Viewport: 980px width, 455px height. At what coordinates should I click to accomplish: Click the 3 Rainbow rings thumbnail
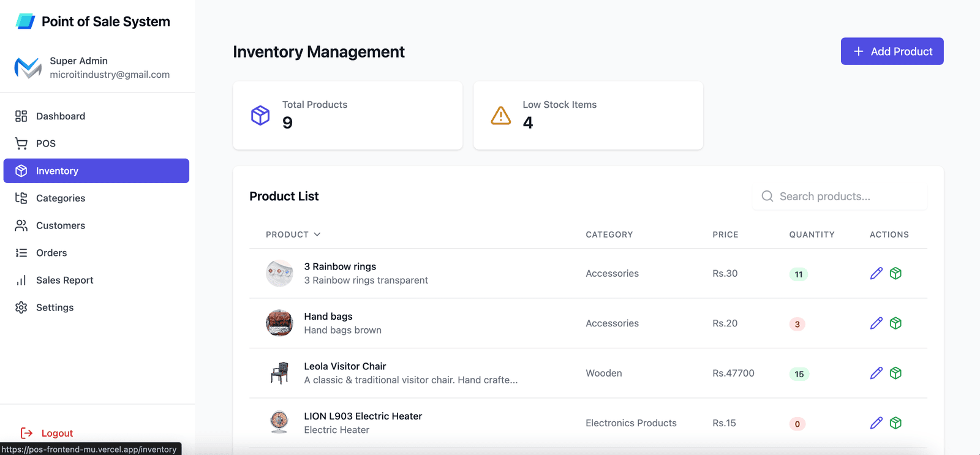[279, 273]
